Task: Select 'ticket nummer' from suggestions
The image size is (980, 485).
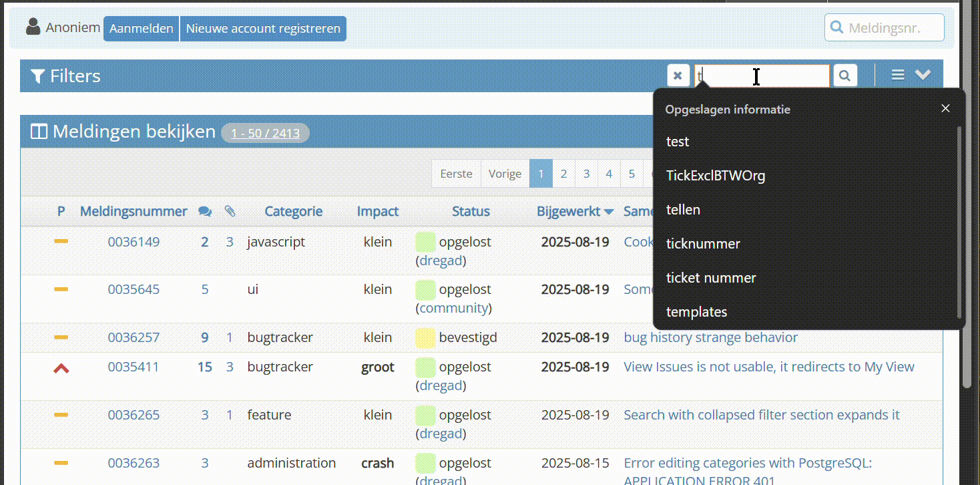Action: coord(711,278)
